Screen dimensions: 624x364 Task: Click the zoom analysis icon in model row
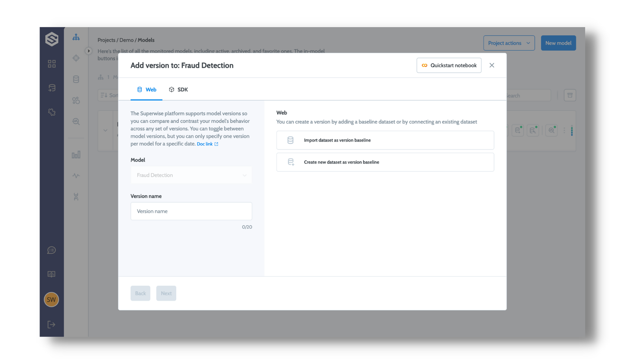(x=551, y=130)
